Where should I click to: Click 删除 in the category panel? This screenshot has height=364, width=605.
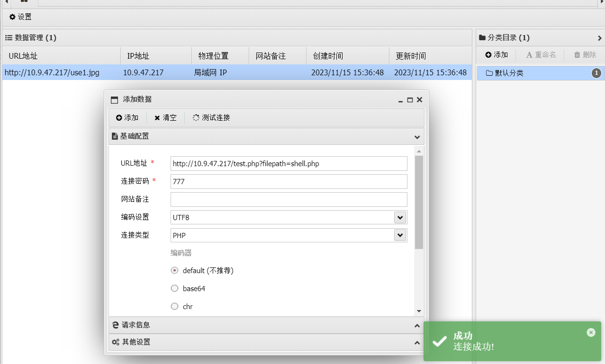click(585, 55)
